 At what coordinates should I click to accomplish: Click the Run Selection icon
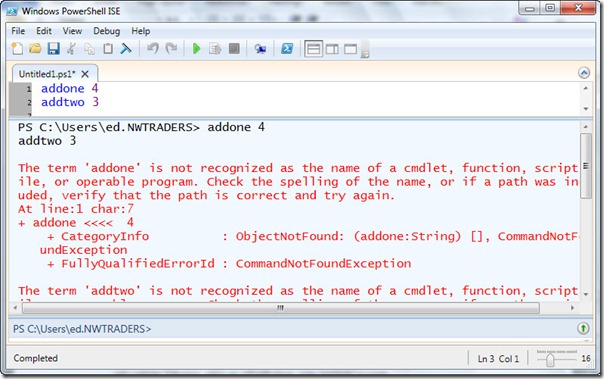(x=215, y=49)
